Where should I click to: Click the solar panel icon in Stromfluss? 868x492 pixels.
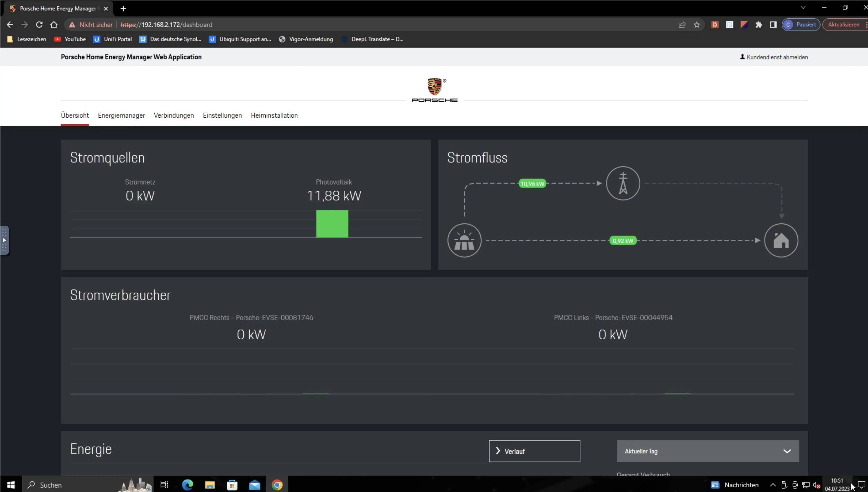[464, 240]
